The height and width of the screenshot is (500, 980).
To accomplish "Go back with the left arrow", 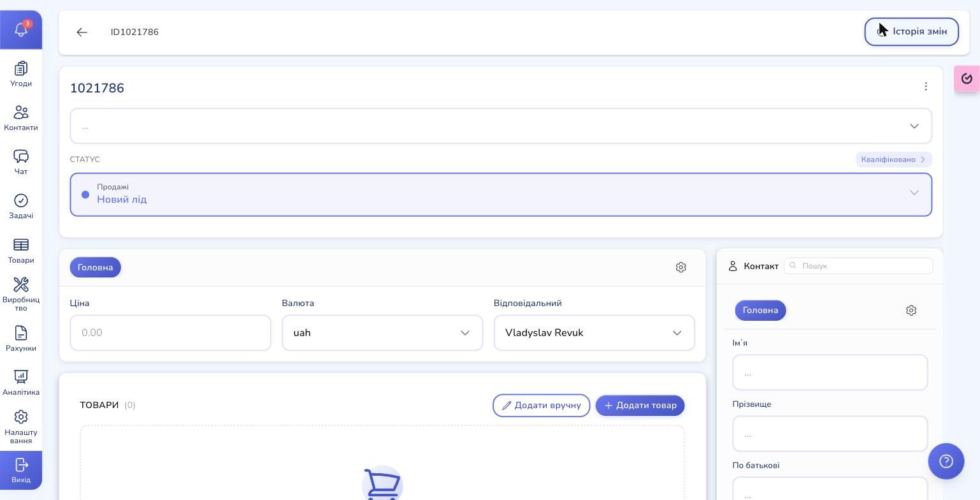I will [x=82, y=32].
